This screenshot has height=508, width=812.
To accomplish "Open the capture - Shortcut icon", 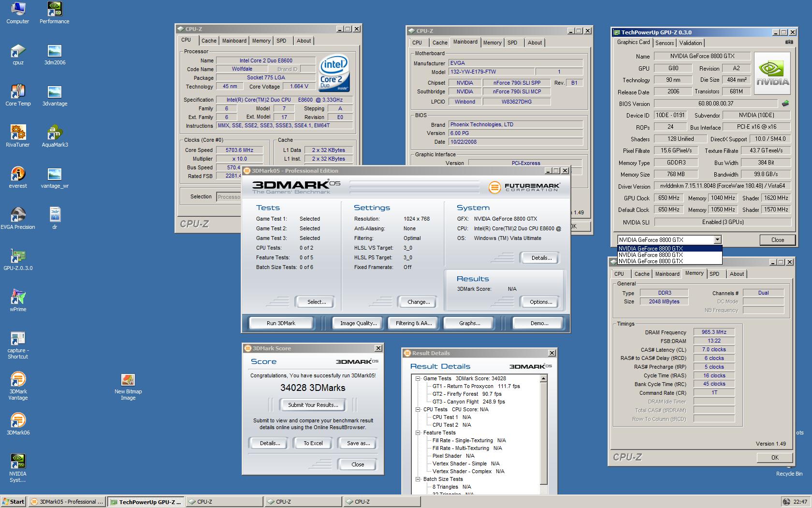I will click(18, 345).
